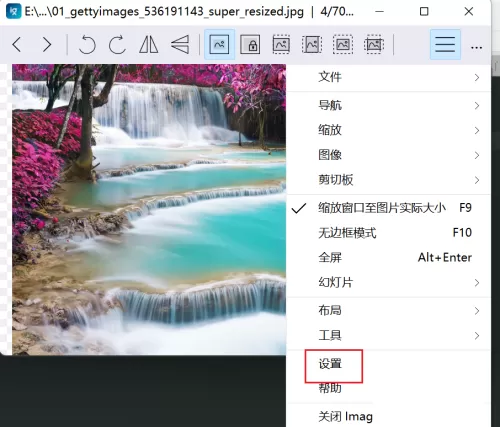Select scale to fill icon
This screenshot has width=500, height=427.
[374, 44]
